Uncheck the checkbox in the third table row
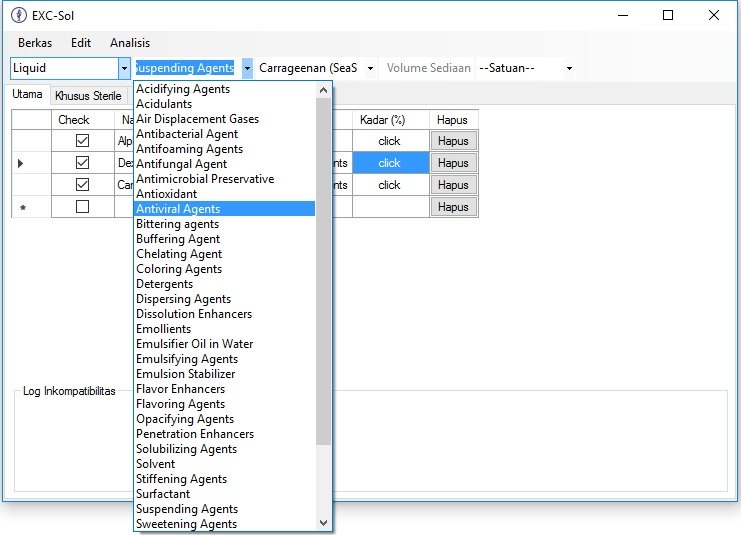741x535 pixels. pos(82,185)
